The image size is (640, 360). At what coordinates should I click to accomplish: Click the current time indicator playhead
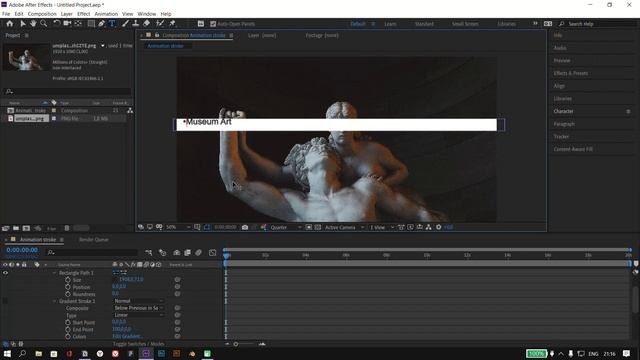pos(226,255)
